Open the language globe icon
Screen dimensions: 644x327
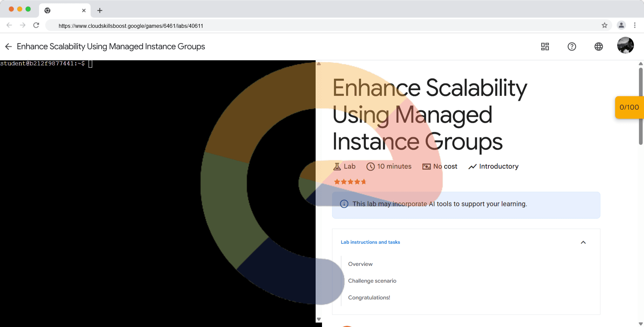[598, 47]
